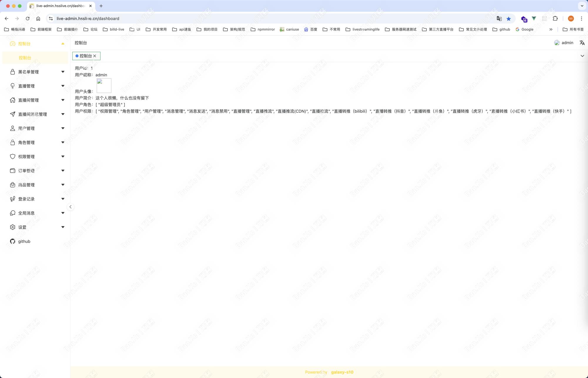Image resolution: width=588 pixels, height=378 pixels.
Task: Click the 直播间消息管理 paper plane icon
Action: pos(12,114)
